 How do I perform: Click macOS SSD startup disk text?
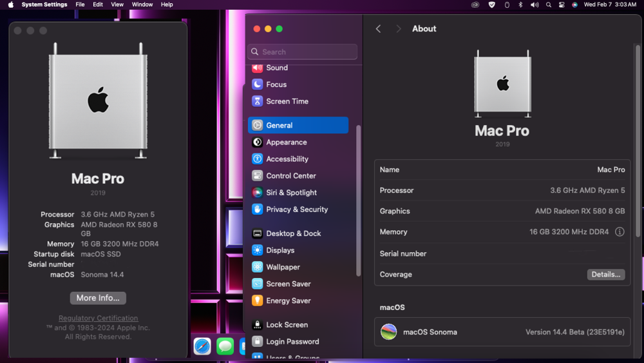tap(100, 254)
